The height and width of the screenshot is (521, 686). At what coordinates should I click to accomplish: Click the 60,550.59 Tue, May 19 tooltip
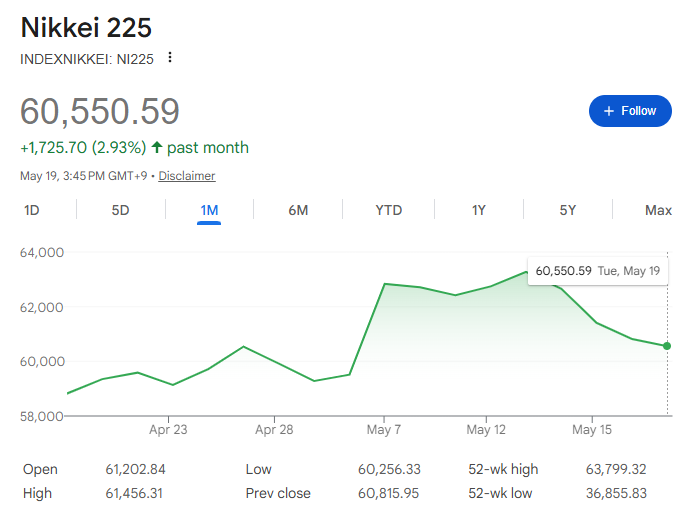(x=598, y=271)
